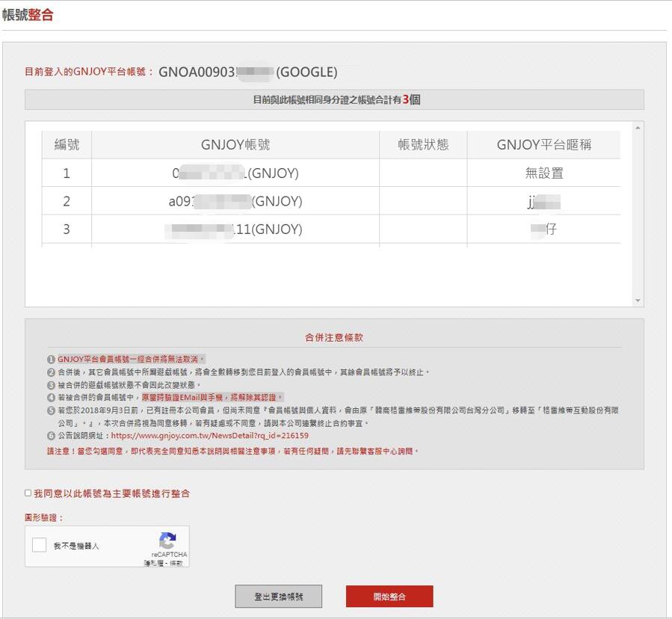Click the 帳號狀態 column header
The width and height of the screenshot is (672, 619).
click(x=423, y=145)
